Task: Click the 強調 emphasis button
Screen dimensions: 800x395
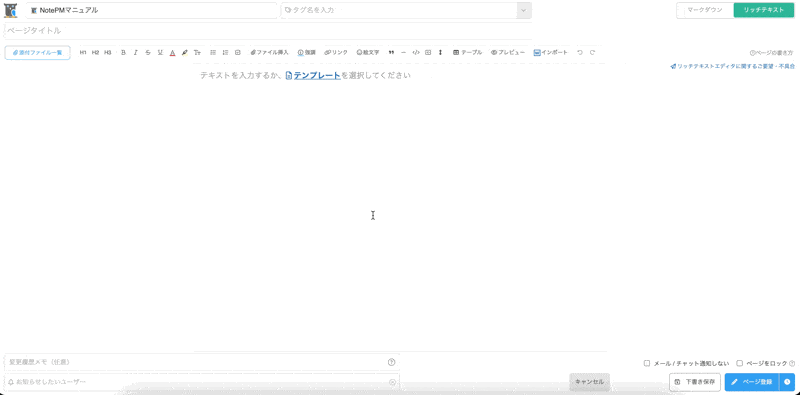Action: pos(307,53)
